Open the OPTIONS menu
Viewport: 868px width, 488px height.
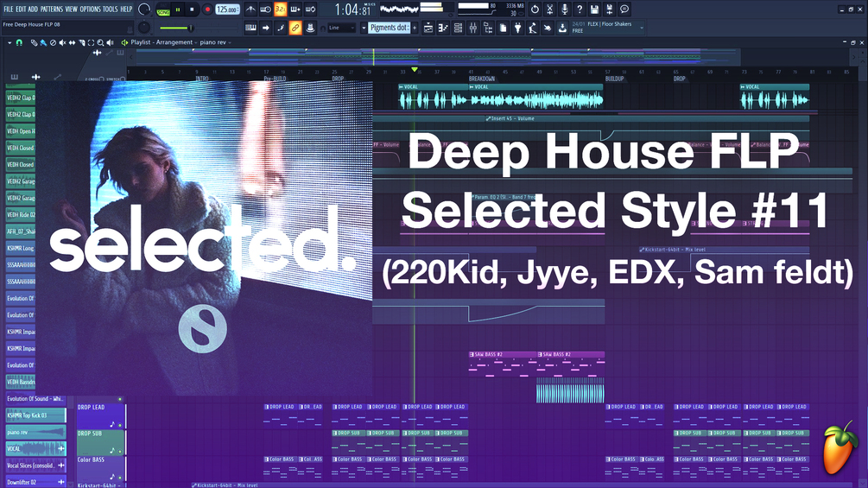pos(90,10)
